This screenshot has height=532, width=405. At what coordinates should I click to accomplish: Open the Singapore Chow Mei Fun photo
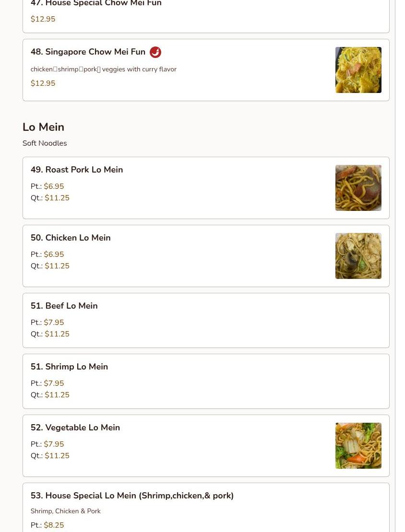[358, 70]
